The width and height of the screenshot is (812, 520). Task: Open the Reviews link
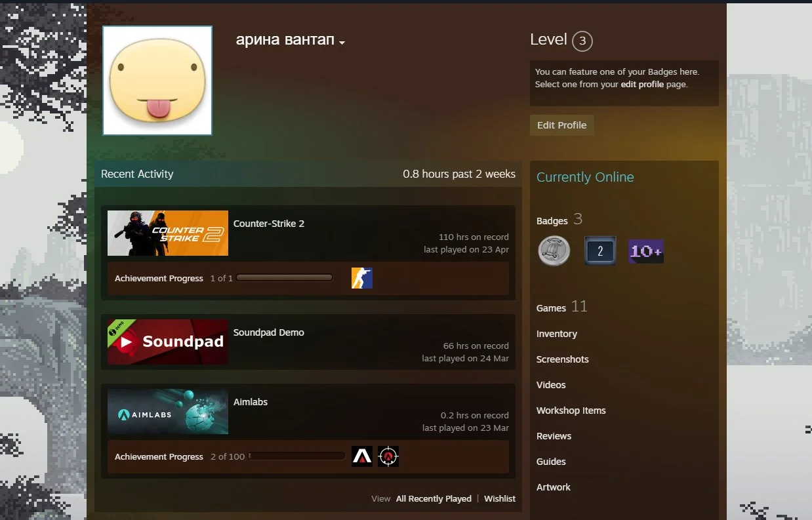coord(554,436)
